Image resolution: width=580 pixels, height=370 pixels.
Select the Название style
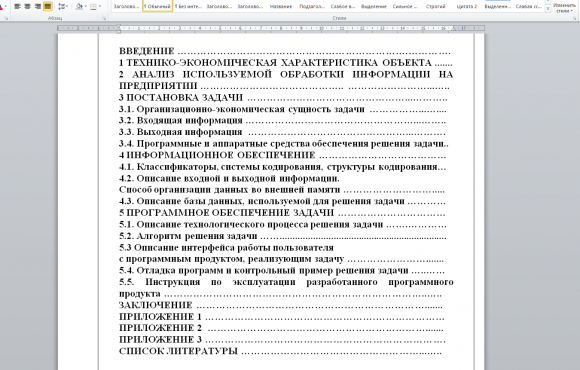[281, 6]
